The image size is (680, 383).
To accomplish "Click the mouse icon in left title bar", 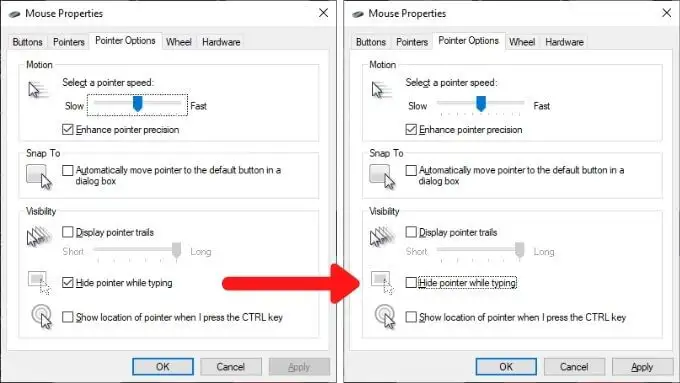I will click(15, 14).
